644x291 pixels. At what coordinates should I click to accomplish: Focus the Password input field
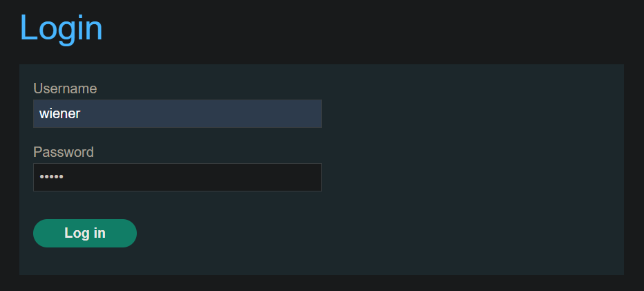(178, 177)
